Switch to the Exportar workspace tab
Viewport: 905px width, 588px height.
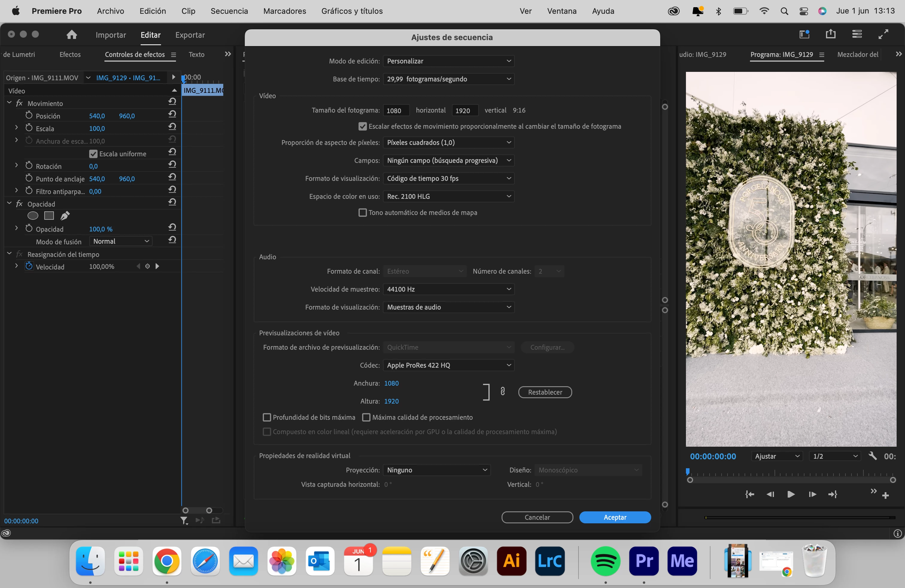190,35
